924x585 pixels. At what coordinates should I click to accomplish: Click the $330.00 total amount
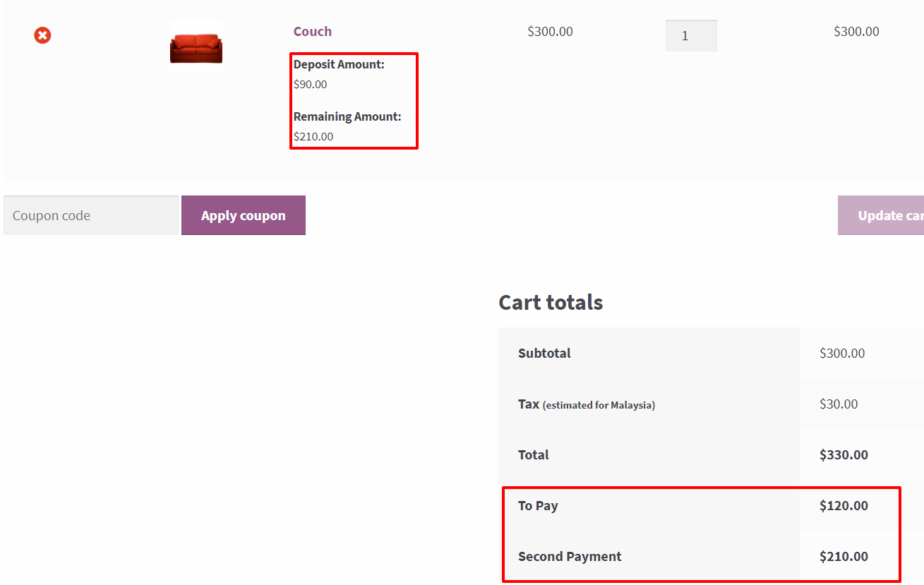tap(844, 454)
